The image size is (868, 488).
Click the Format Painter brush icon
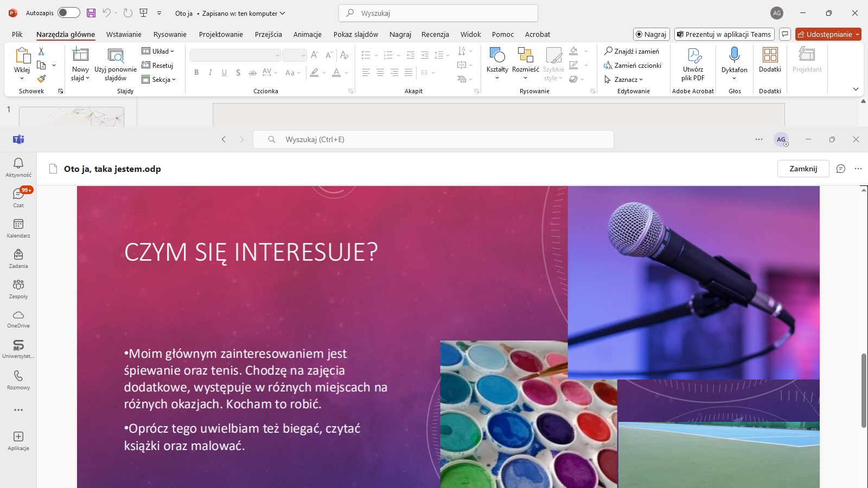pyautogui.click(x=41, y=79)
